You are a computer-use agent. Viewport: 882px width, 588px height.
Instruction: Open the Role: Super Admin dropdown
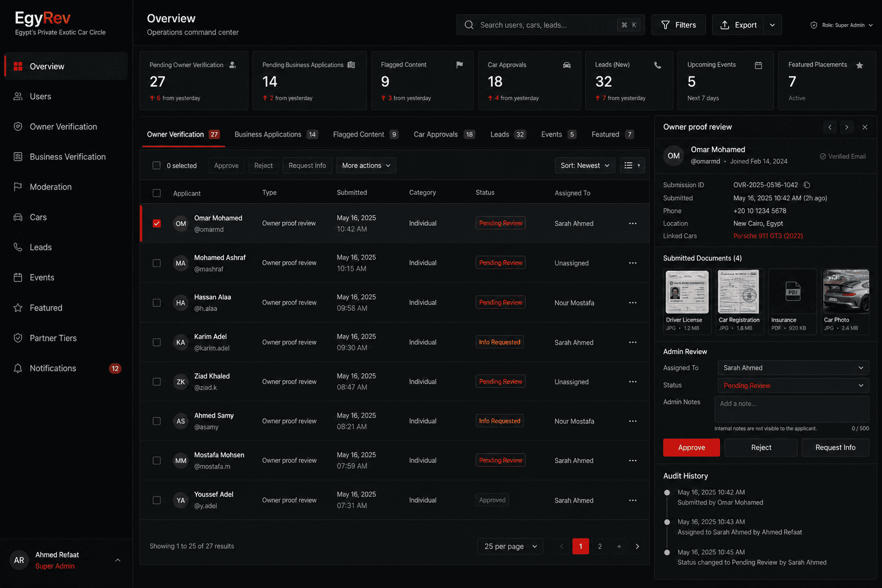(x=842, y=25)
